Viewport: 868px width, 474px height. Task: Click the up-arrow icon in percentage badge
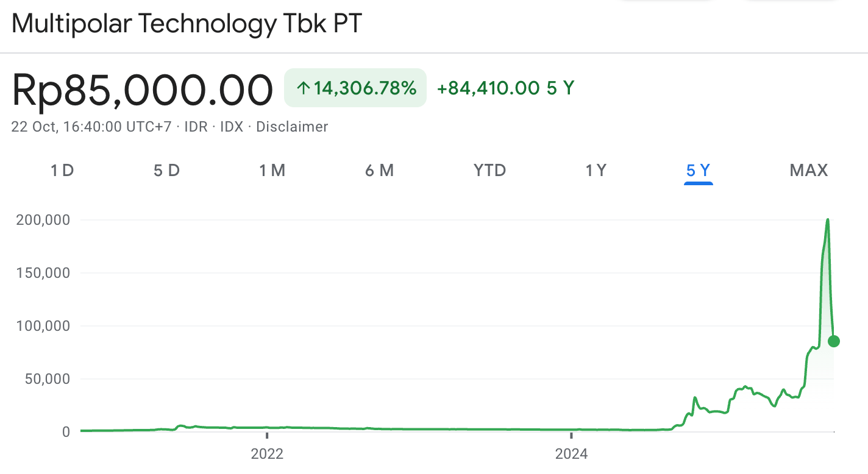pyautogui.click(x=303, y=88)
